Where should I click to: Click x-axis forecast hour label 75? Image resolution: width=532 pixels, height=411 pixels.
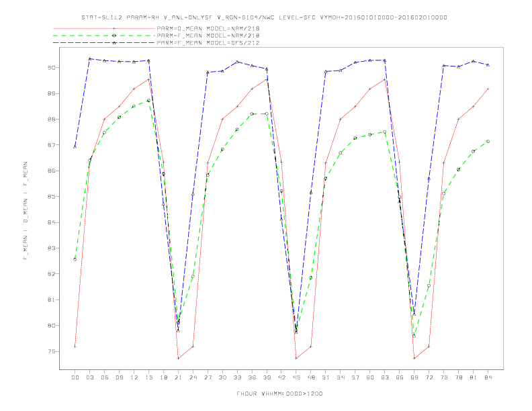444,377
